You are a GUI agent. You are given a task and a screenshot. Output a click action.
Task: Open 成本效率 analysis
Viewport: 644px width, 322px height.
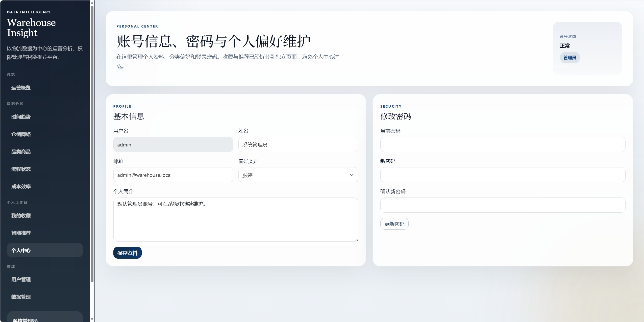(x=21, y=186)
